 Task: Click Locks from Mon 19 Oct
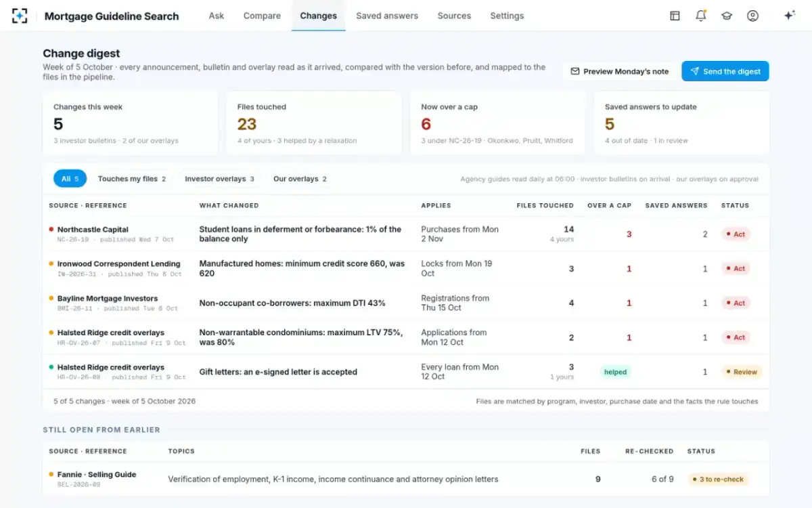[x=457, y=269]
